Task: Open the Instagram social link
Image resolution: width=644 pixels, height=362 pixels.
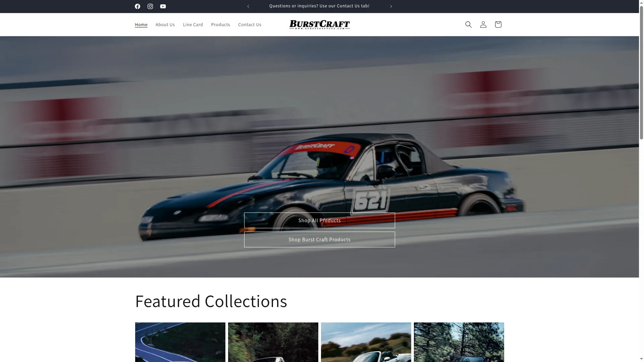Action: pos(150,6)
